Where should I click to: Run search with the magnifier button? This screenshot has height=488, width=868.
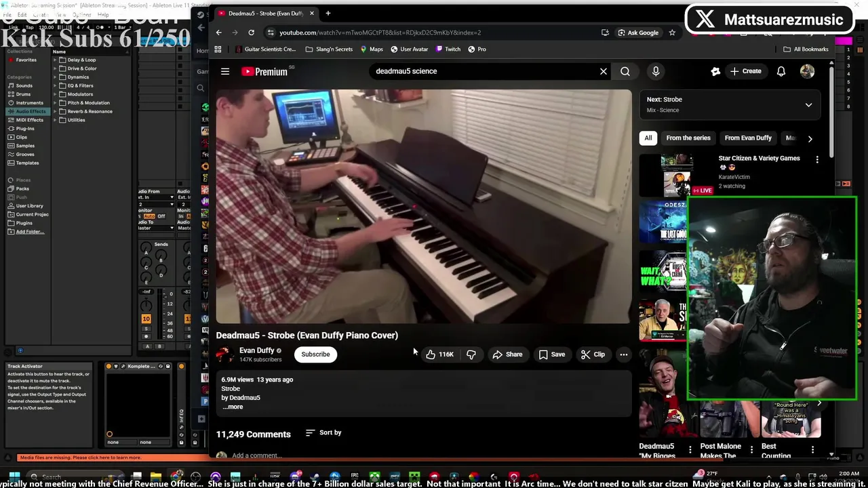625,71
